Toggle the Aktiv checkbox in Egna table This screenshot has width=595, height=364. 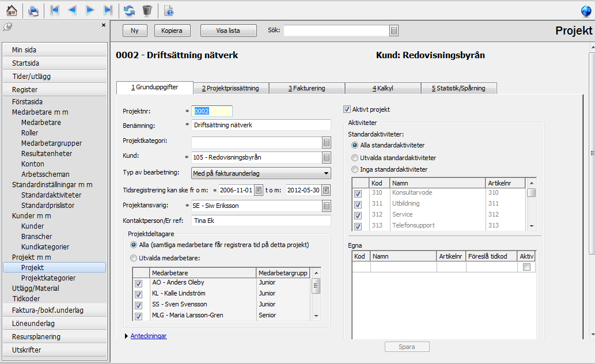(526, 267)
